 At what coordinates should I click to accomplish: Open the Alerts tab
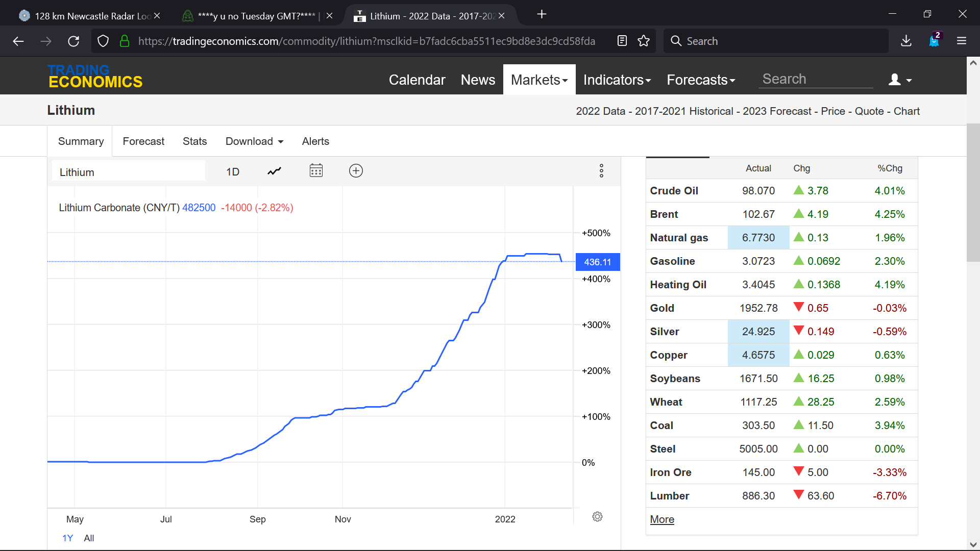pos(315,141)
